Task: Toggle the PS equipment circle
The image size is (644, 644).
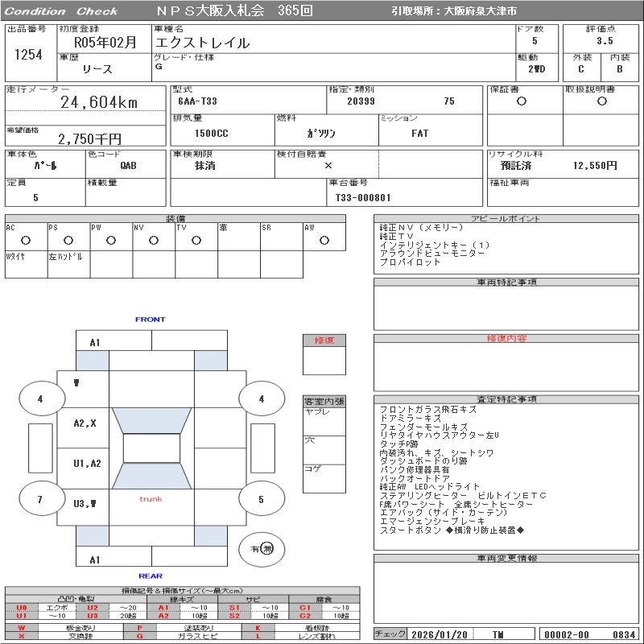Action: pyautogui.click(x=68, y=240)
